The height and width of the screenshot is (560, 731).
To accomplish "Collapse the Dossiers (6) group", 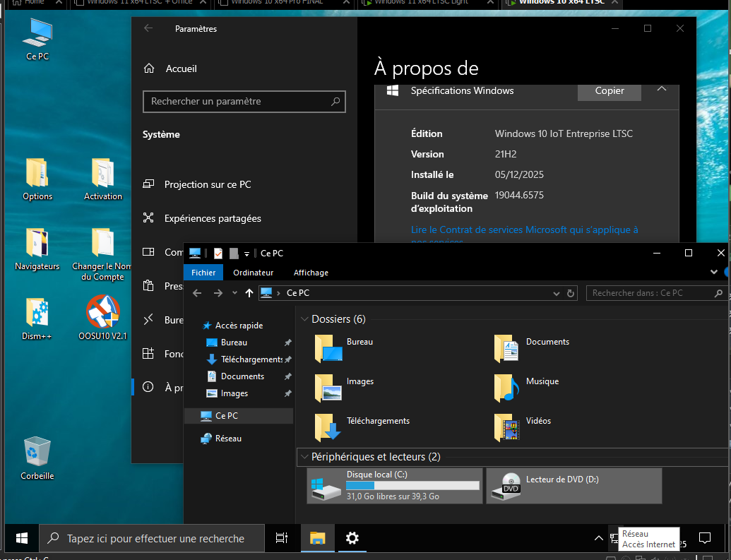I will (304, 319).
